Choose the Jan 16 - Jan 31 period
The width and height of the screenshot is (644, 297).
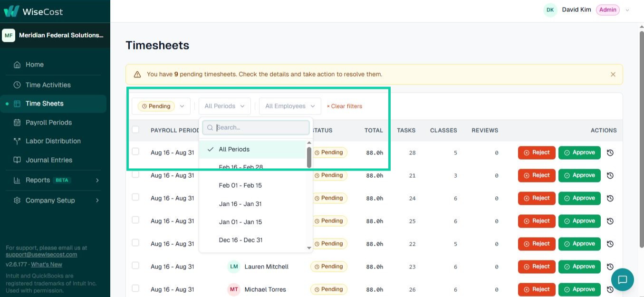[x=252, y=204]
